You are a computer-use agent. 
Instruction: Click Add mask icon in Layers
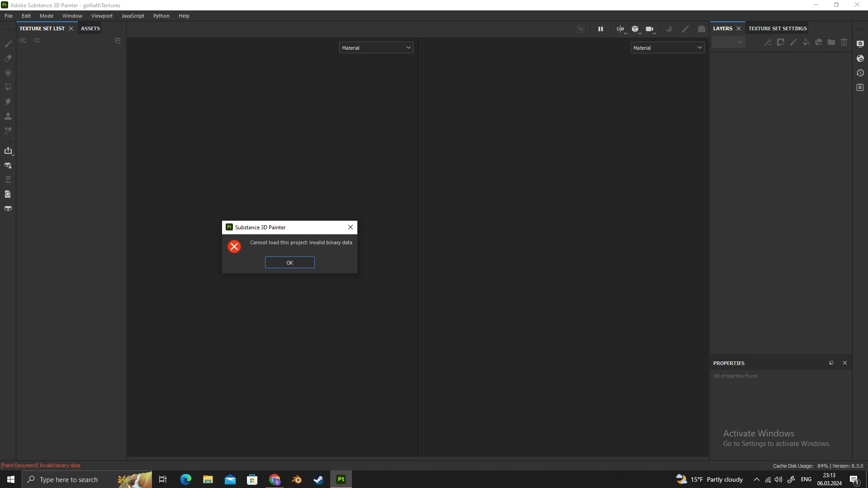781,42
